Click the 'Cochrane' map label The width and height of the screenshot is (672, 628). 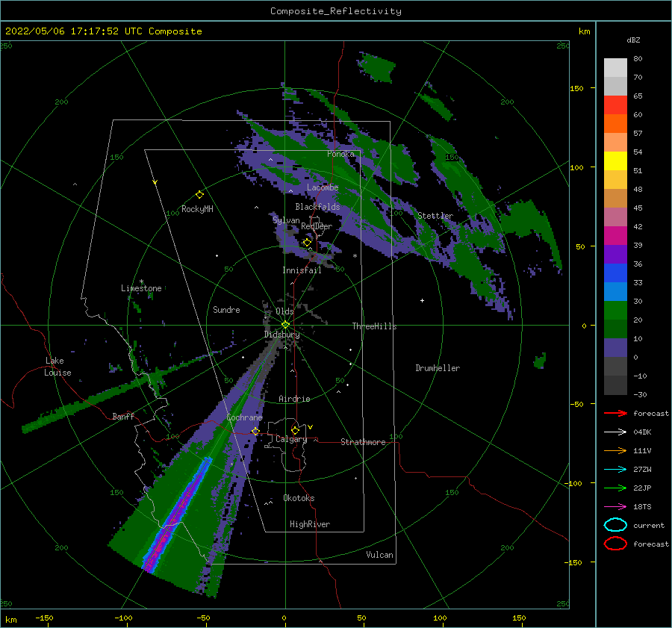pyautogui.click(x=244, y=417)
